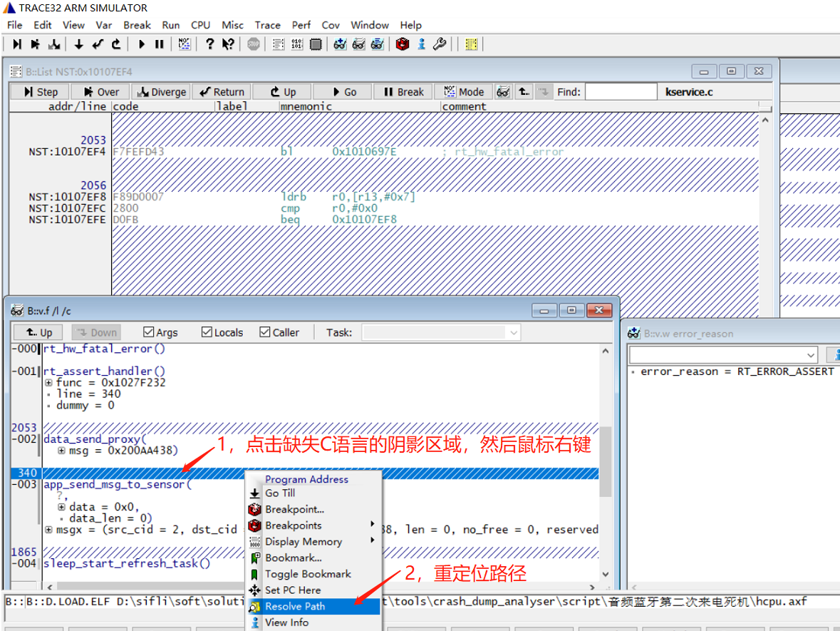This screenshot has width=840, height=631.
Task: Open help via the question mark icon
Action: pyautogui.click(x=210, y=44)
